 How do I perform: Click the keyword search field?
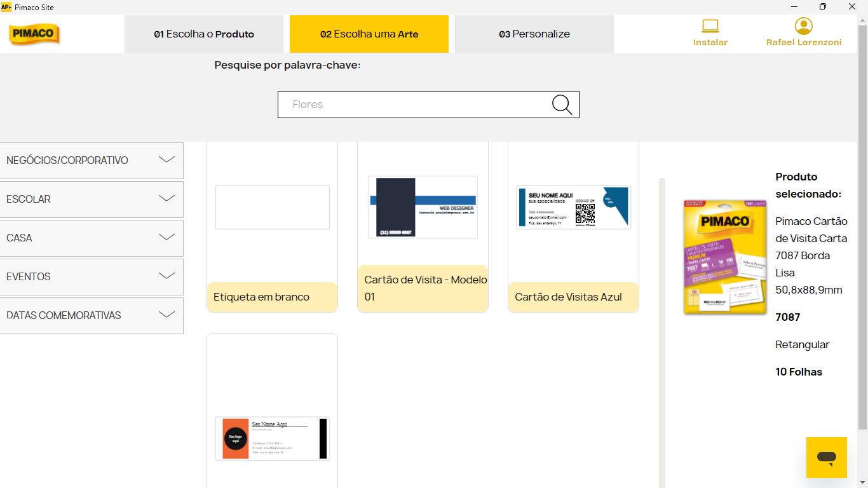[x=413, y=105]
